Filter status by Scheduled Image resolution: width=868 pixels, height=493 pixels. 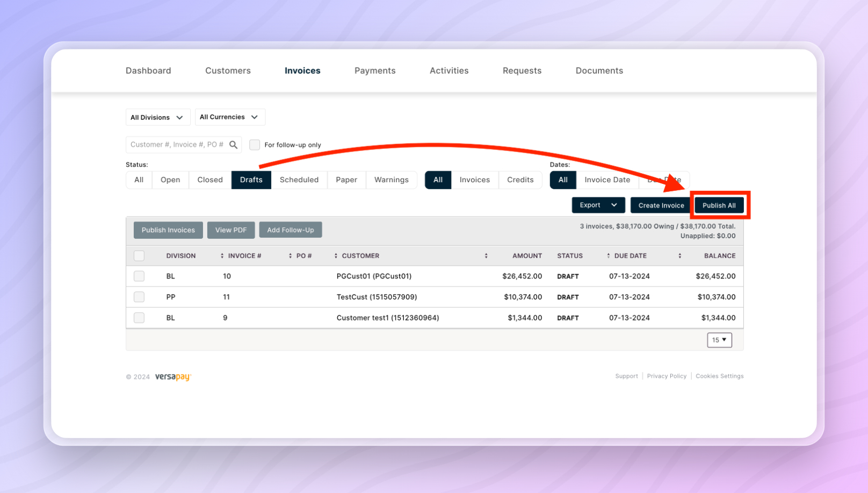click(x=299, y=180)
